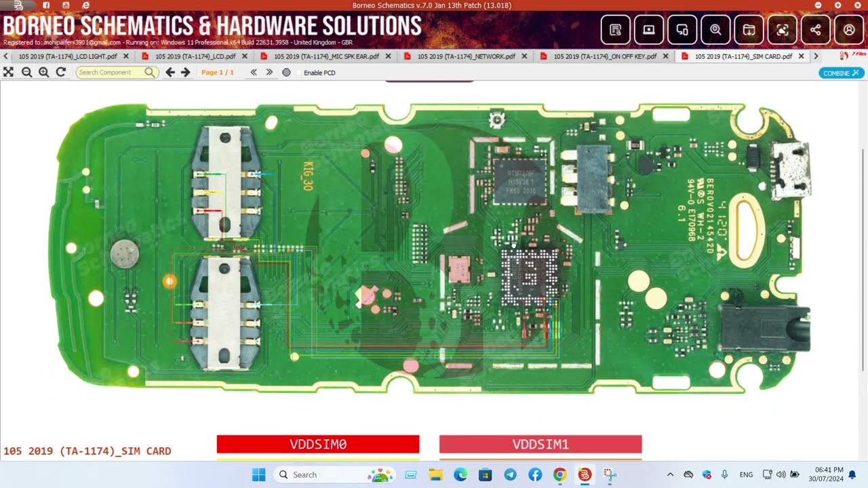This screenshot has width=868, height=488.
Task: Show hidden system tray icons
Action: click(x=670, y=474)
